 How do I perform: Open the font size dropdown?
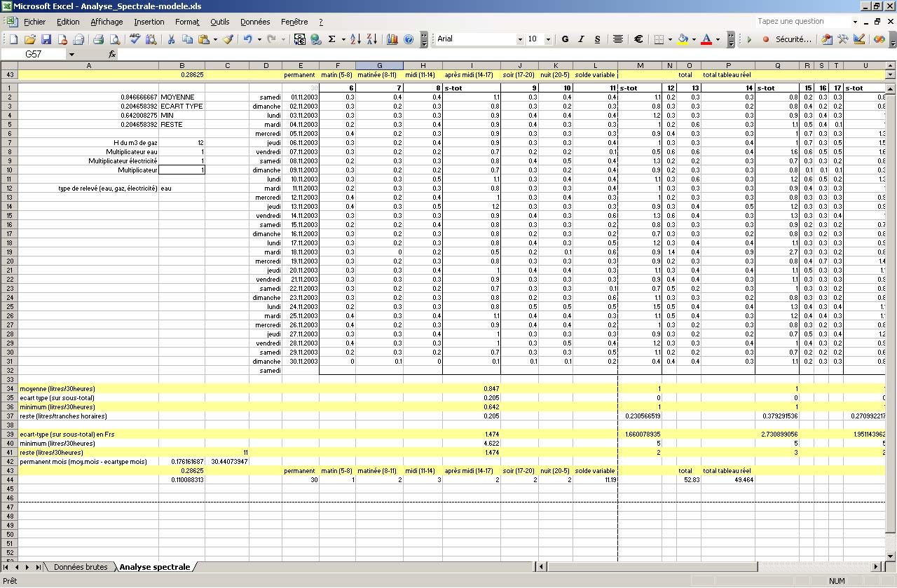click(x=548, y=40)
